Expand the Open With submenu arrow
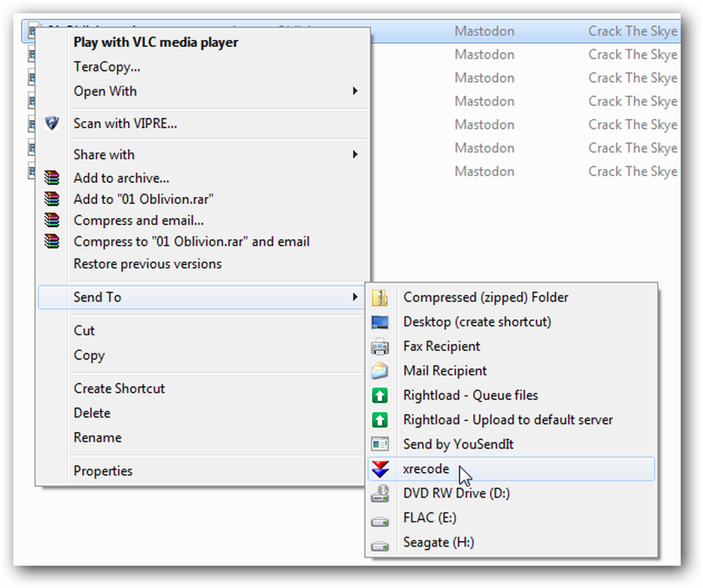This screenshot has height=588, width=703. tap(355, 91)
